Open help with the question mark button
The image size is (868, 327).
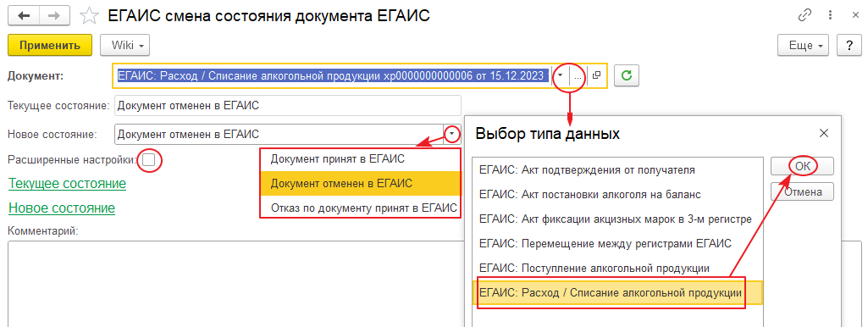849,46
